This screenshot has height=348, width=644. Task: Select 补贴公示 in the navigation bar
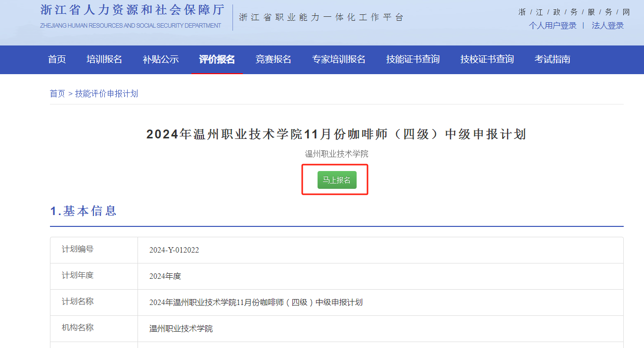(161, 59)
